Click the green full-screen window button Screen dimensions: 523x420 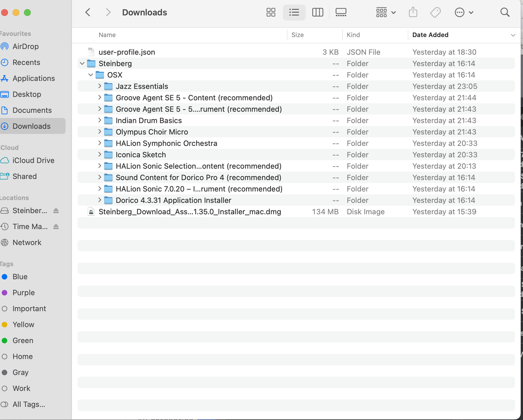pos(27,12)
